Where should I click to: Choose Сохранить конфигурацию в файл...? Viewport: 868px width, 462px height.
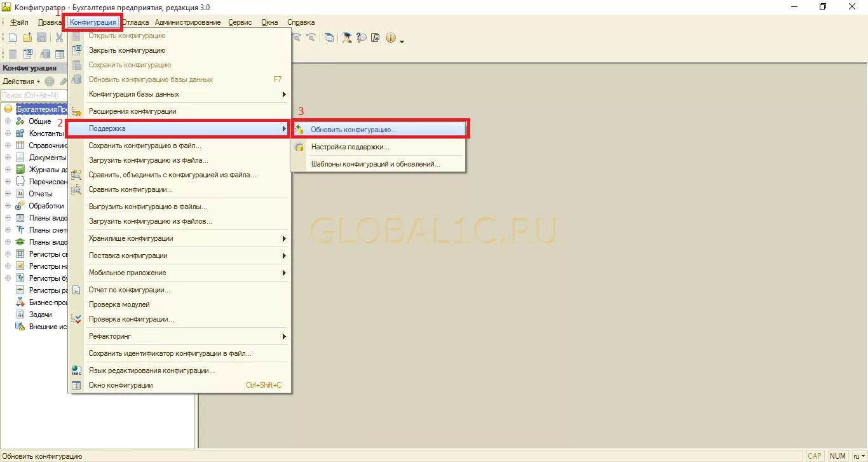click(179, 146)
